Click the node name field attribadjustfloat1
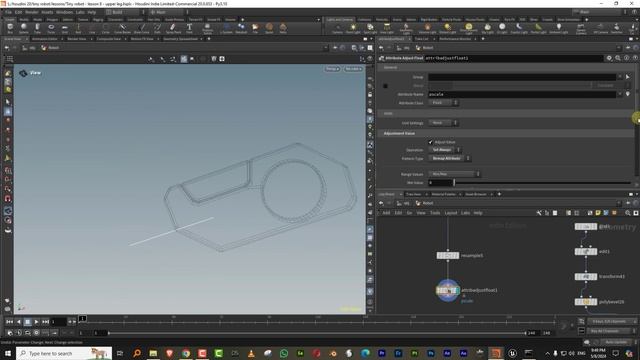The height and width of the screenshot is (360, 640). click(513, 58)
